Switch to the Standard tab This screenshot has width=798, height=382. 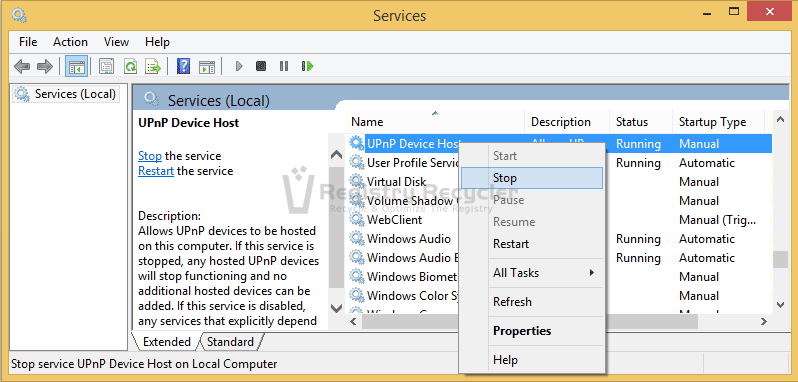coord(231,342)
